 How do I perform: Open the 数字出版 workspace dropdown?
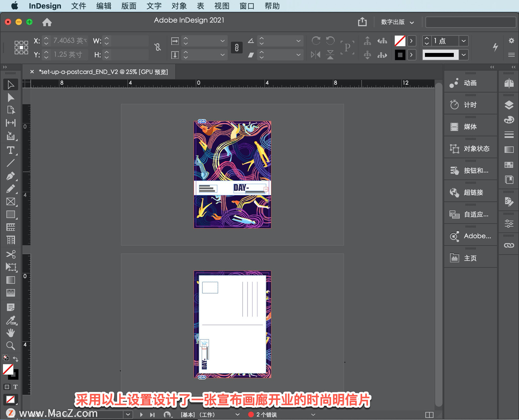(397, 22)
